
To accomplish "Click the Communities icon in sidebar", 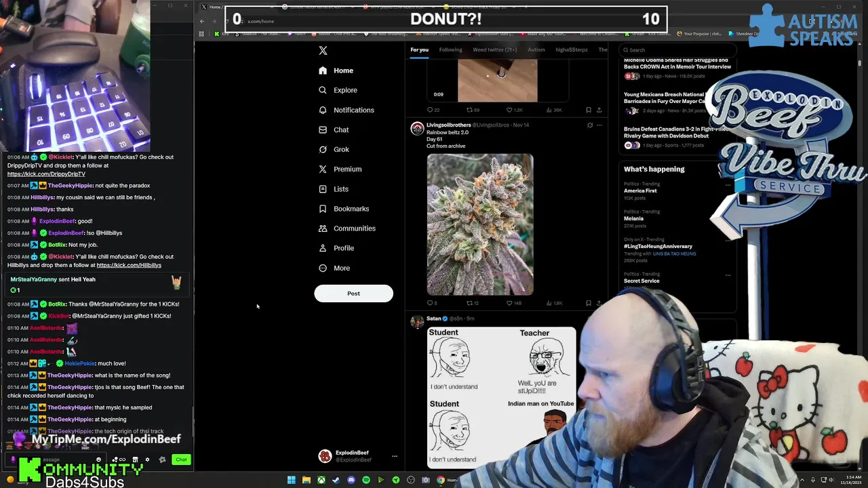I will click(323, 228).
